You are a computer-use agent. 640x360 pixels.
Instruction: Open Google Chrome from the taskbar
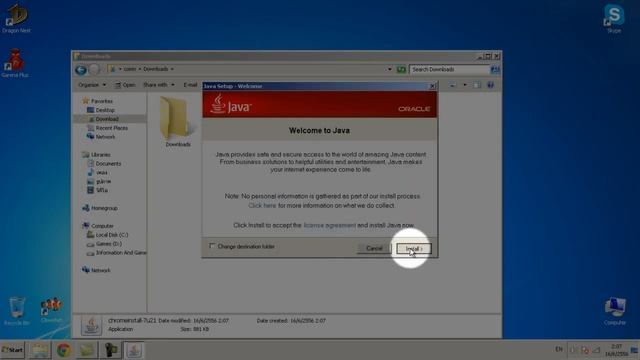point(63,350)
